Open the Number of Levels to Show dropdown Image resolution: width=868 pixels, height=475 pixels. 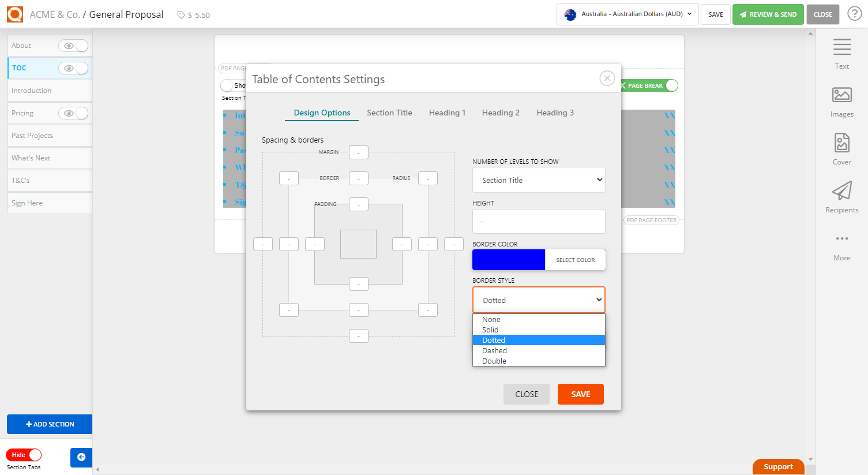pos(538,179)
